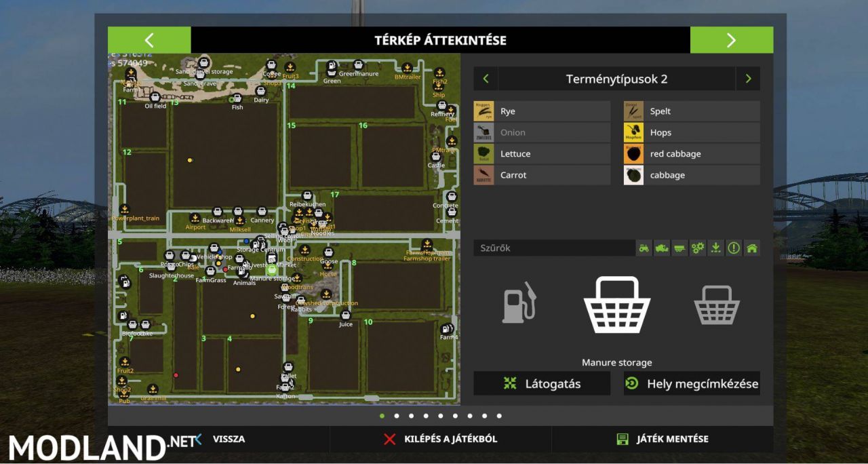Click Greenmanure basket icon on map
Image resolution: width=868 pixels, height=464 pixels.
358,65
